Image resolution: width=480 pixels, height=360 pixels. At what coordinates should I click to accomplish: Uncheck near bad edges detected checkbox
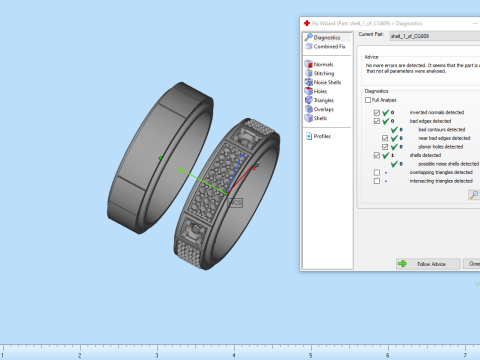point(385,138)
